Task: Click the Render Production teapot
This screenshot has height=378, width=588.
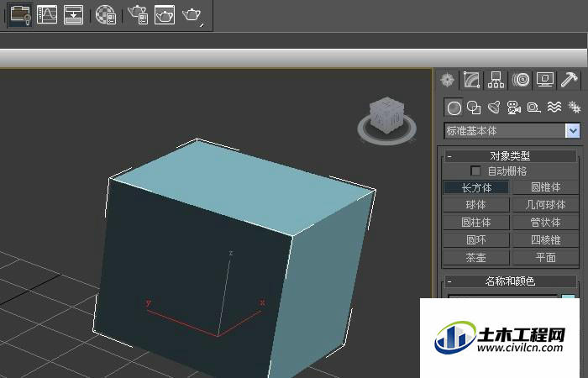Action: (x=192, y=15)
